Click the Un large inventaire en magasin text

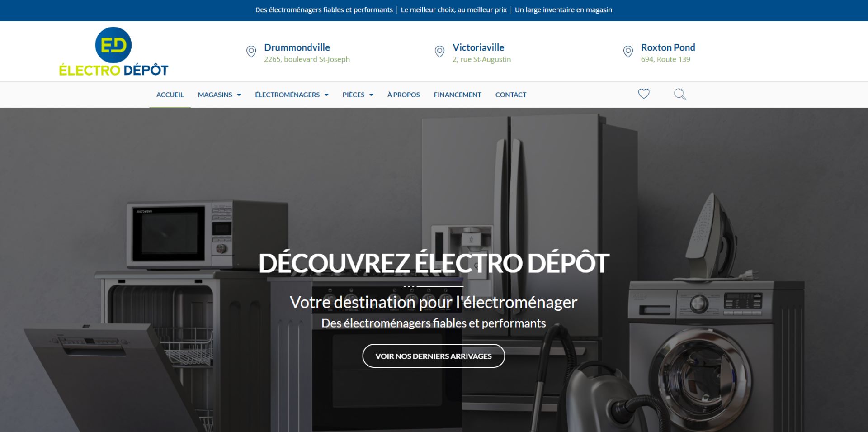point(564,9)
